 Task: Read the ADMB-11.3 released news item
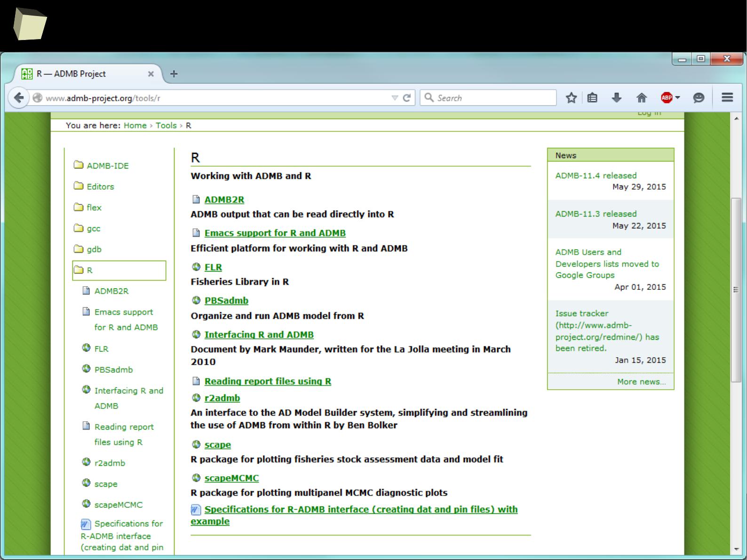(596, 214)
